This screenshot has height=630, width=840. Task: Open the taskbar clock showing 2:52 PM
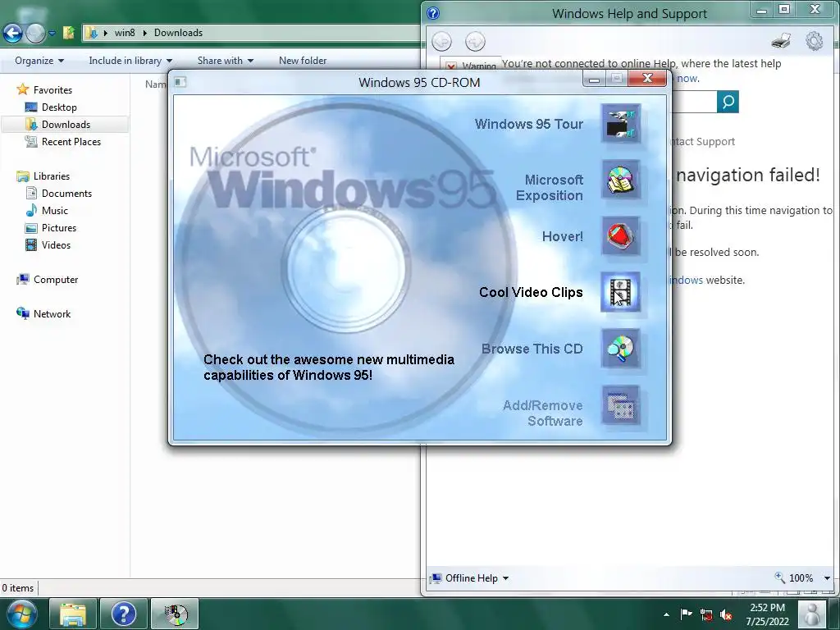767,614
